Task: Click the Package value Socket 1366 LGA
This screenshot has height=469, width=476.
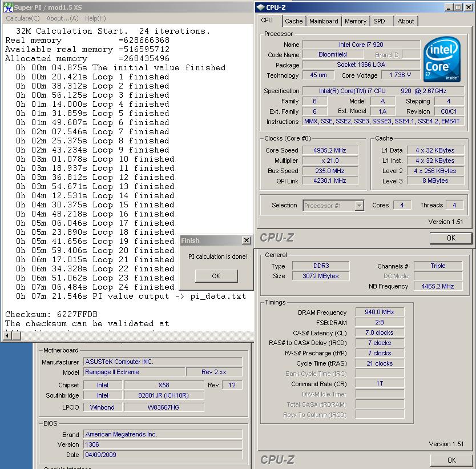Action: 361,65
